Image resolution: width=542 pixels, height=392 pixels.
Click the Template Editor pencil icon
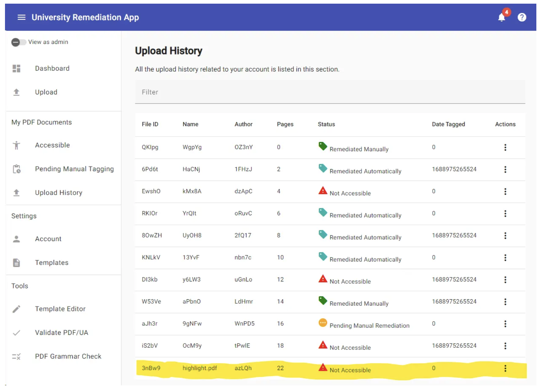click(16, 309)
